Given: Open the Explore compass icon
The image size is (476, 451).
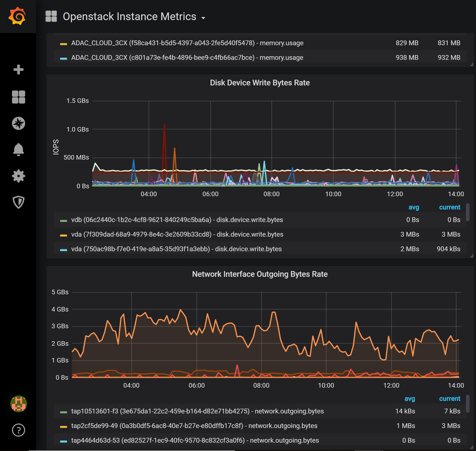Looking at the screenshot, I should [x=18, y=123].
